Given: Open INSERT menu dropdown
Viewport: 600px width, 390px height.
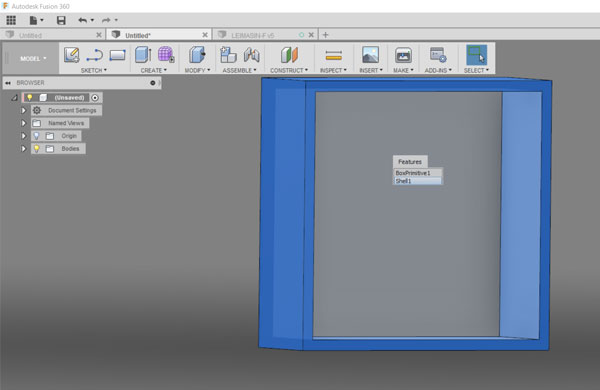Looking at the screenshot, I should (x=371, y=70).
